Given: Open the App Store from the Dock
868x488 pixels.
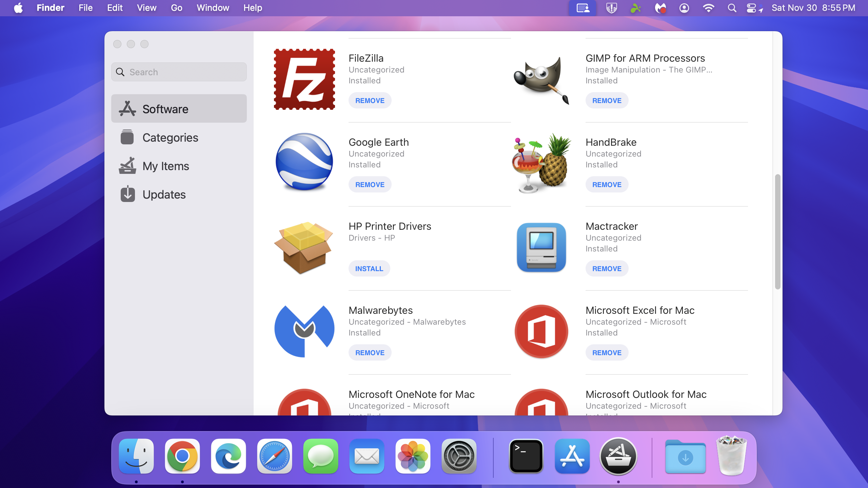Looking at the screenshot, I should tap(572, 456).
